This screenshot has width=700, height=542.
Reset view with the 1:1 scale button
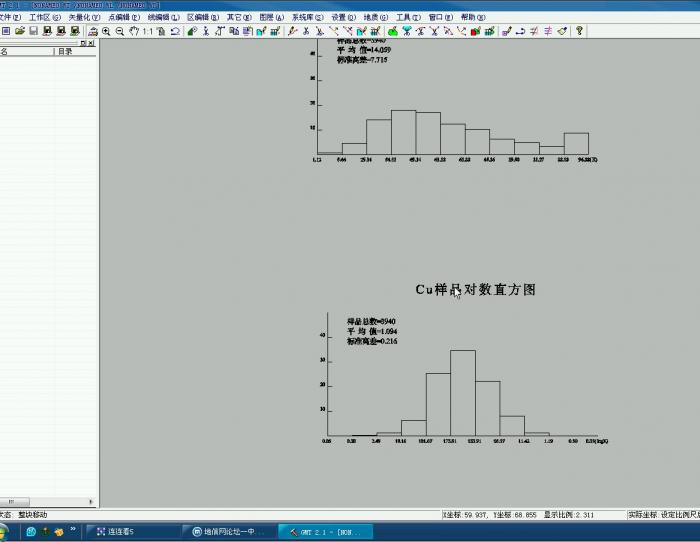148,31
